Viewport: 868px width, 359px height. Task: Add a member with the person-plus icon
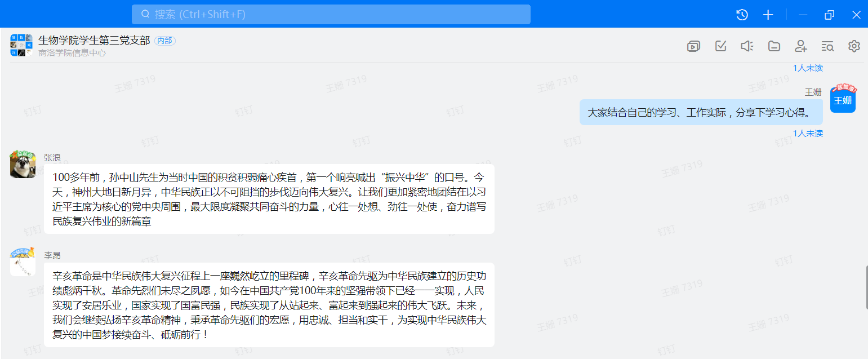click(x=800, y=46)
